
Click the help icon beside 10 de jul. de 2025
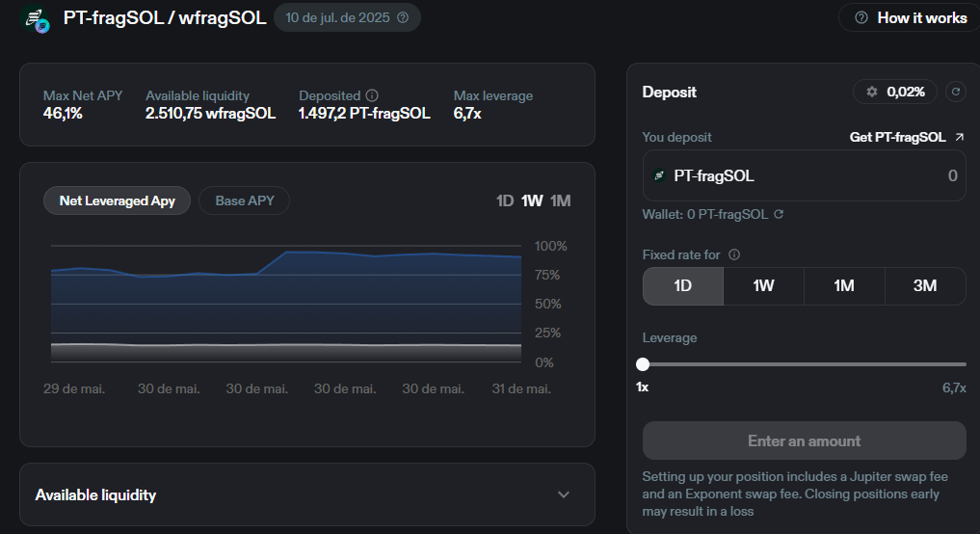[403, 17]
